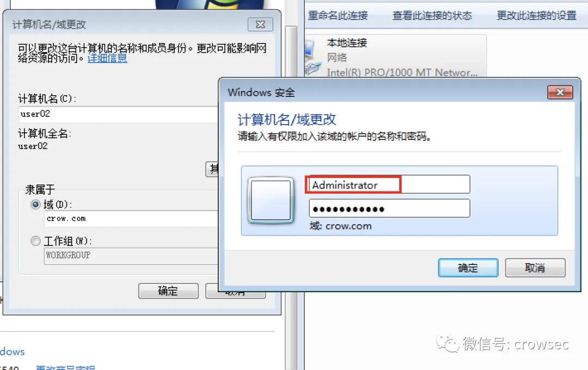This screenshot has height=370, width=588.
Task: Click 确定 in the Windows Security dialog
Action: coord(468,268)
